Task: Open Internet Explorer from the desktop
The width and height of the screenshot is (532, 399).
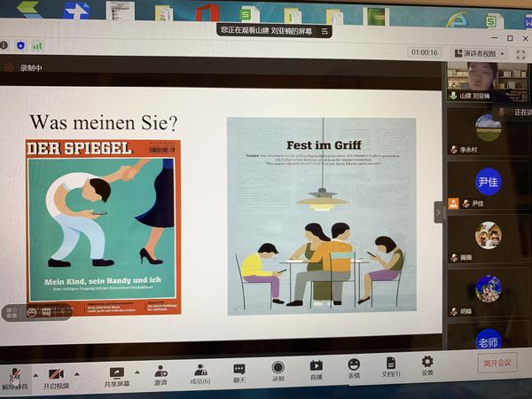Action: [457, 18]
